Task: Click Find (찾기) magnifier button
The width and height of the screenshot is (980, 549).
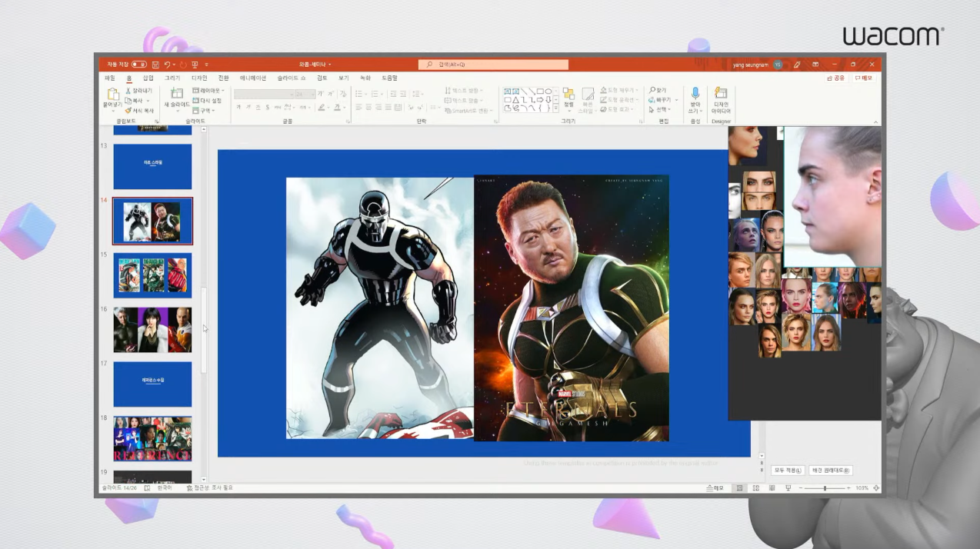Action: (658, 91)
